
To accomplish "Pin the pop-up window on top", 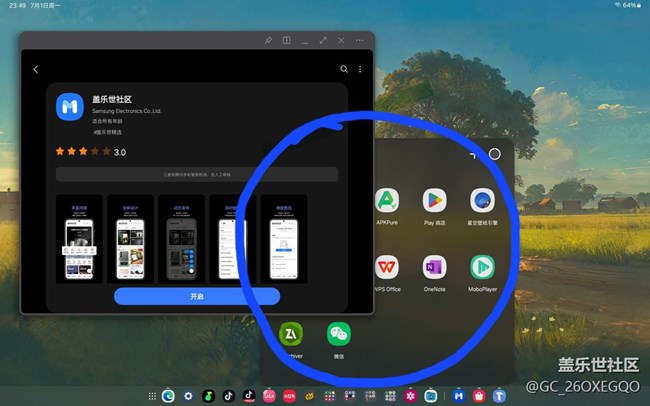I will [268, 41].
